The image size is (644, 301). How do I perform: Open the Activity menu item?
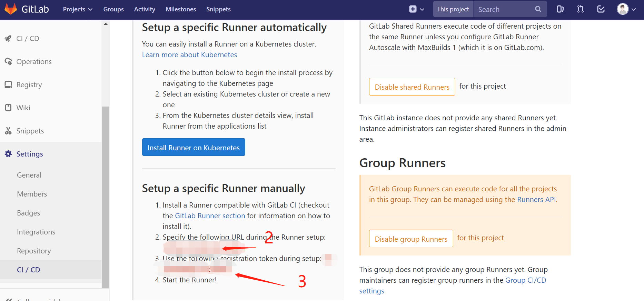[x=145, y=9]
